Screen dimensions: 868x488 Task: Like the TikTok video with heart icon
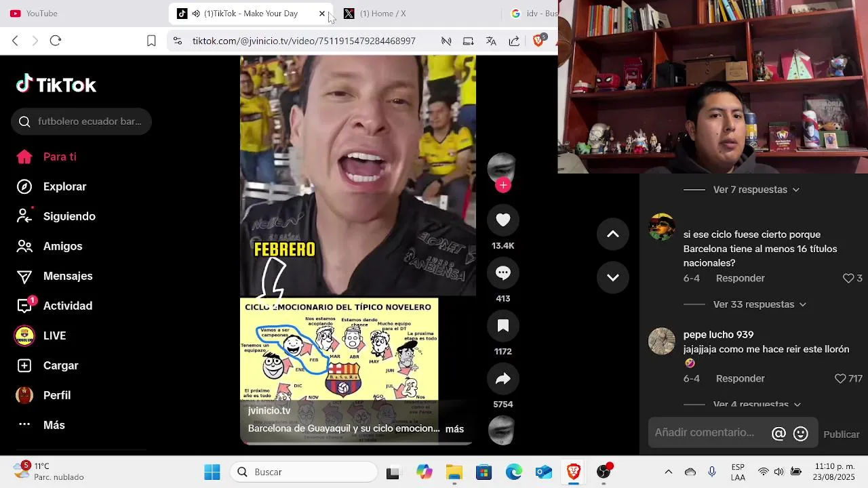point(503,220)
